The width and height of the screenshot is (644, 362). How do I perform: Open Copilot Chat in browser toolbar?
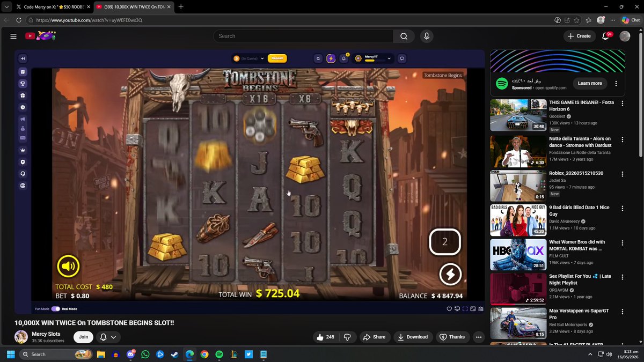(631, 20)
